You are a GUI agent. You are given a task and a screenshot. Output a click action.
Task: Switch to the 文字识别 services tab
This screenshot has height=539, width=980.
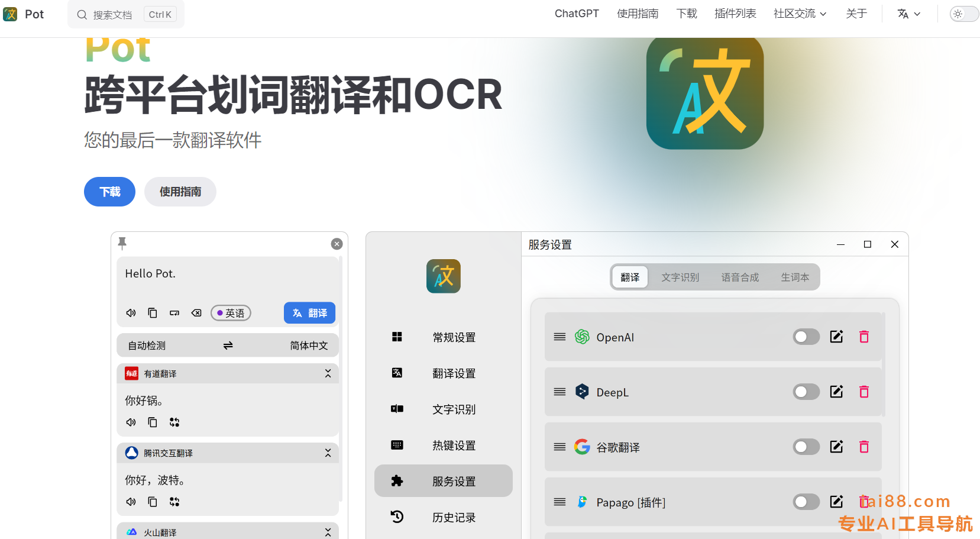click(680, 277)
